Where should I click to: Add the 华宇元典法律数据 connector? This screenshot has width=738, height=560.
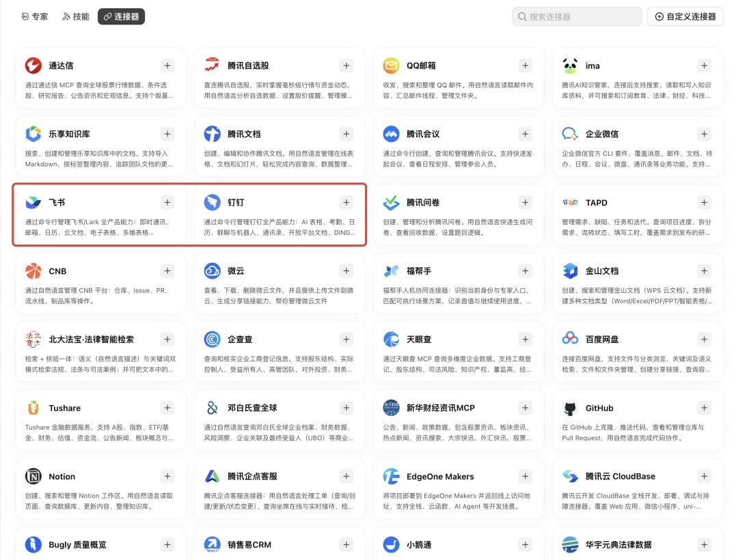(704, 544)
